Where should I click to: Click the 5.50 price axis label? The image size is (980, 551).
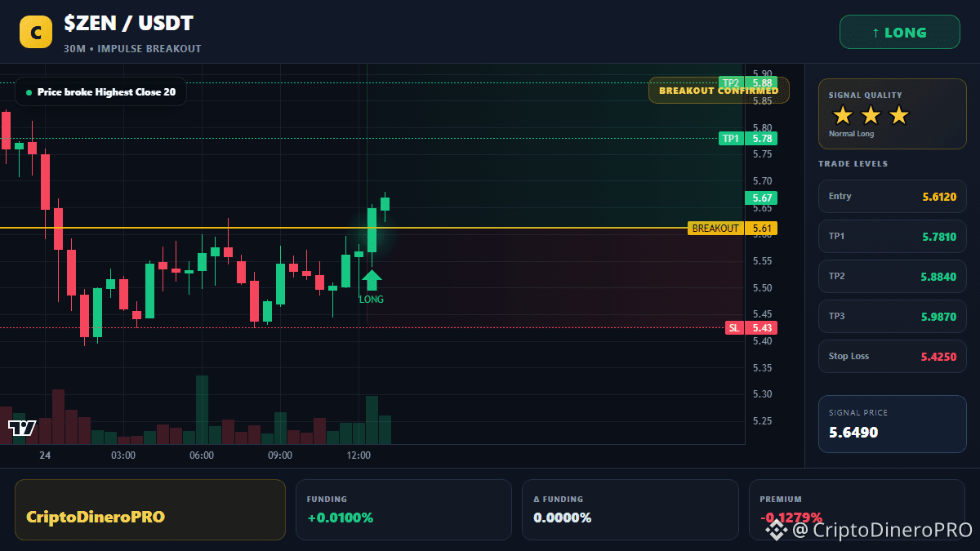pos(762,288)
